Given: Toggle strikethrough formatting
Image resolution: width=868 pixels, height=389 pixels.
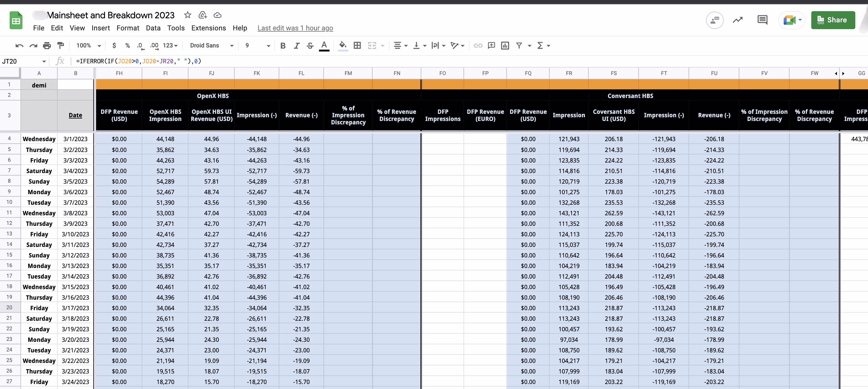Looking at the screenshot, I should tap(310, 46).
